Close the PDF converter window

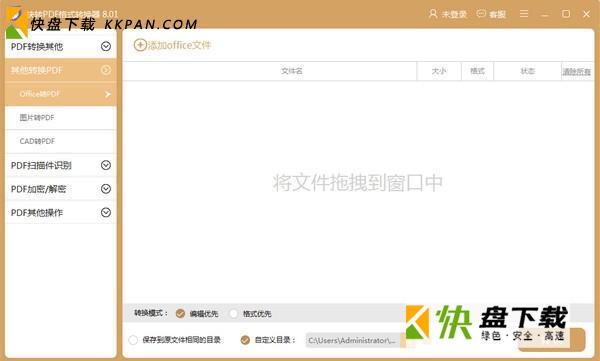point(586,14)
